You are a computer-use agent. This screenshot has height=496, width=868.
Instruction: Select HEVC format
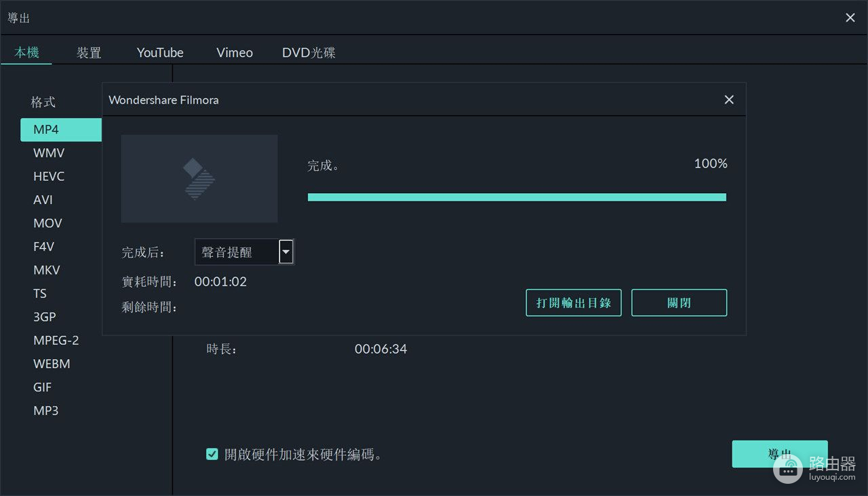49,176
